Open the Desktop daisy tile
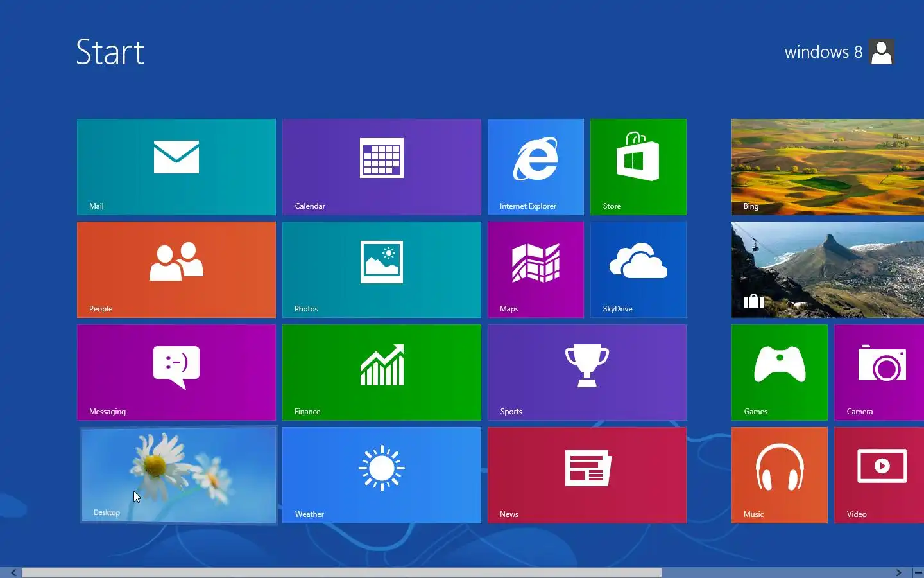Viewport: 924px width, 578px height. (x=178, y=475)
